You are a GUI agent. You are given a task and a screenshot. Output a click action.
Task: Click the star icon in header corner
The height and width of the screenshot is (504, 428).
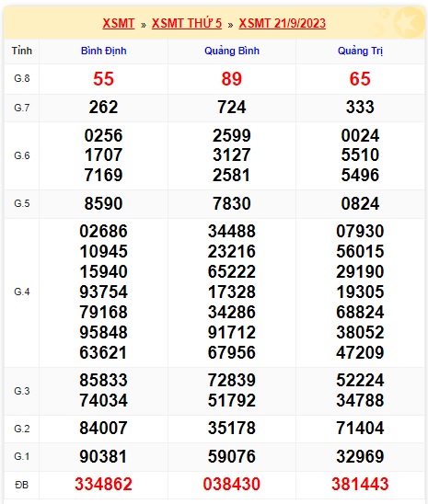[409, 22]
